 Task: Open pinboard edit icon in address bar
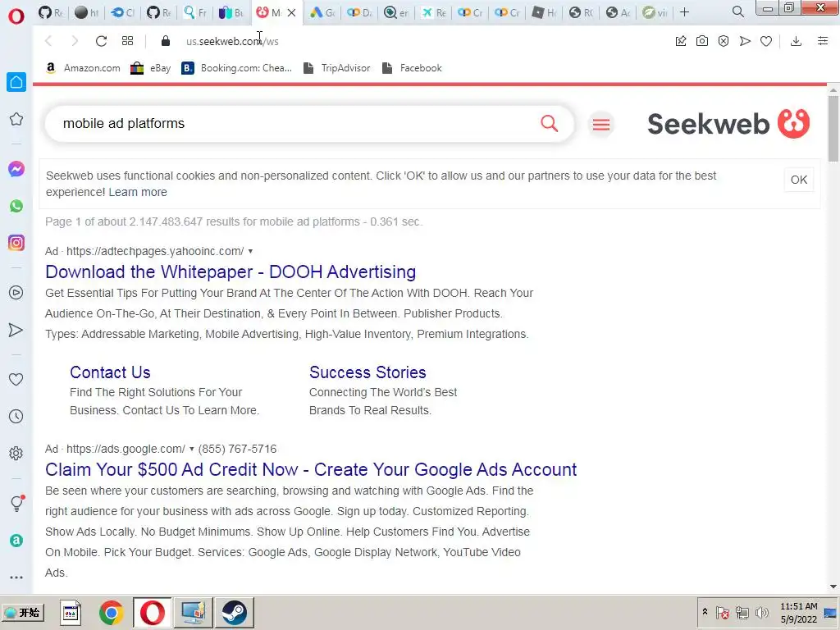coord(680,41)
